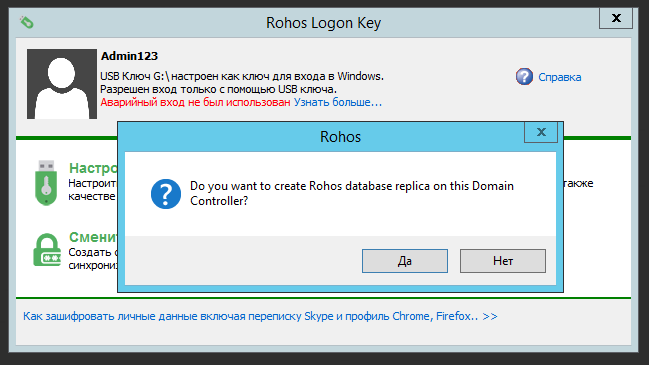Close the Rohos Logon Key window
649x365 pixels.
tap(616, 18)
